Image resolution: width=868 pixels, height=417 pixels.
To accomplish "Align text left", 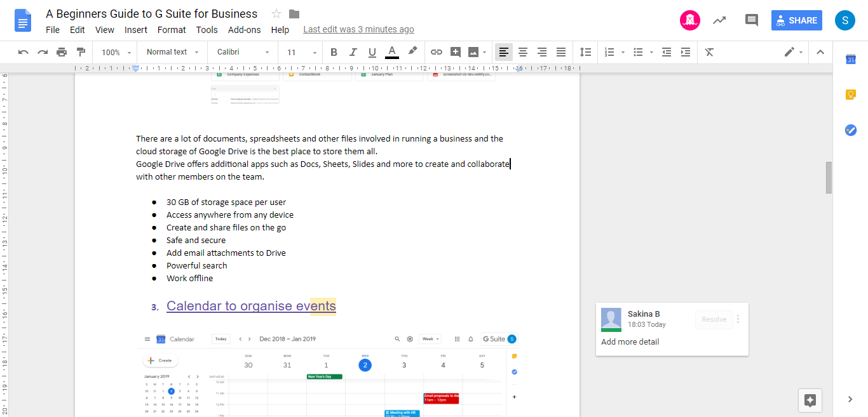I will coord(504,52).
